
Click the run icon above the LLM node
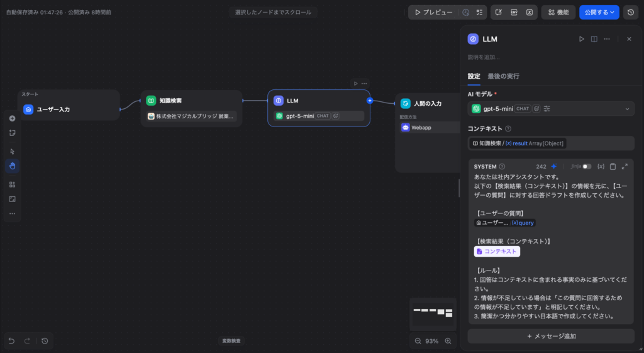tap(355, 84)
